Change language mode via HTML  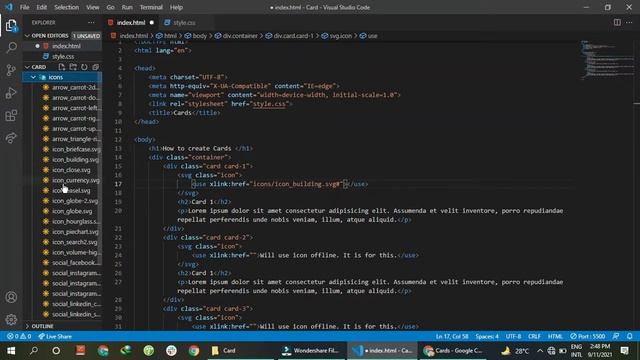[555, 336]
